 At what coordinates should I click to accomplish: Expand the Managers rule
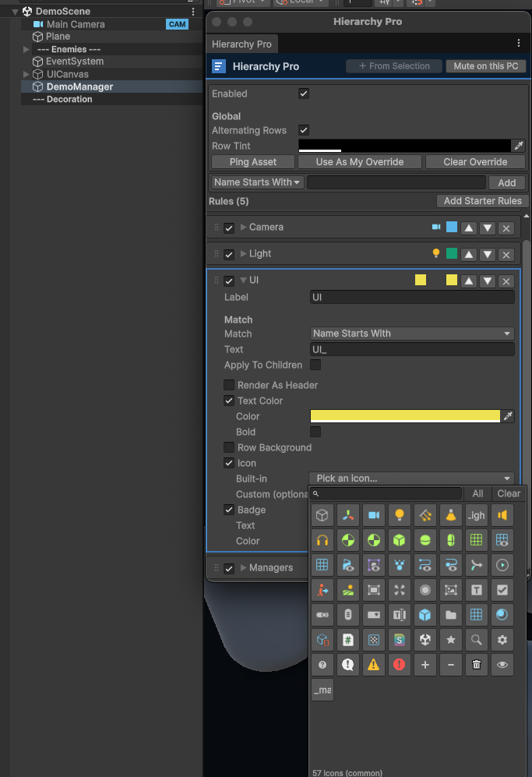243,567
